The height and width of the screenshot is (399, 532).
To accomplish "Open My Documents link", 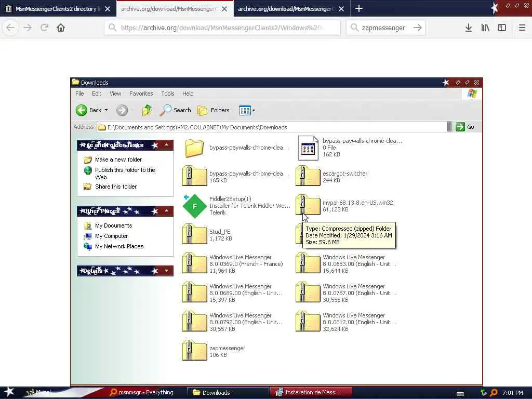I will [113, 225].
